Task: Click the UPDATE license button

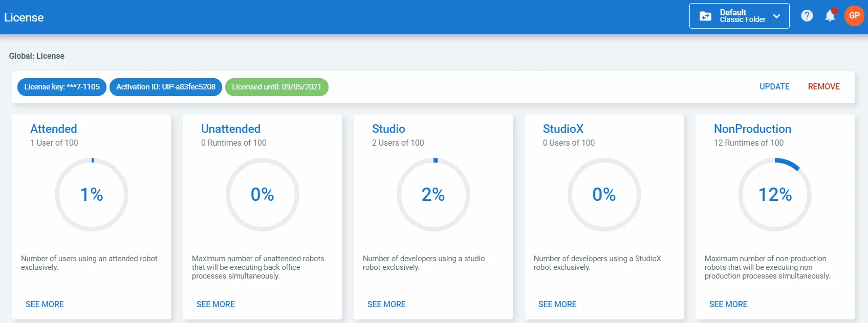Action: click(x=774, y=87)
